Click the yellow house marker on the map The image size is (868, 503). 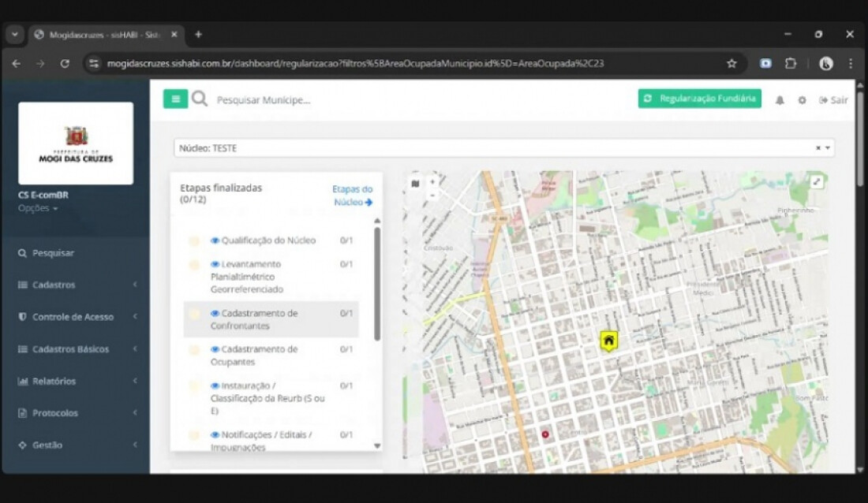608,340
